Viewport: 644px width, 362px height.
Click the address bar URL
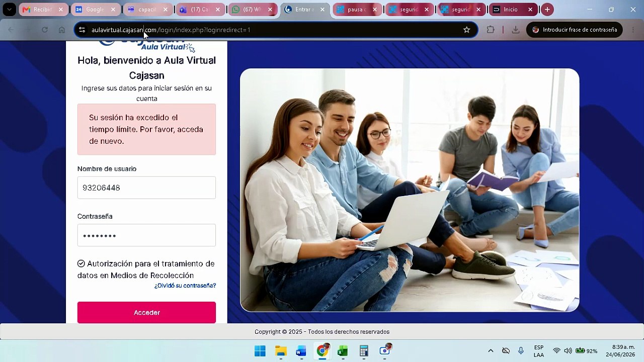[171, 30]
